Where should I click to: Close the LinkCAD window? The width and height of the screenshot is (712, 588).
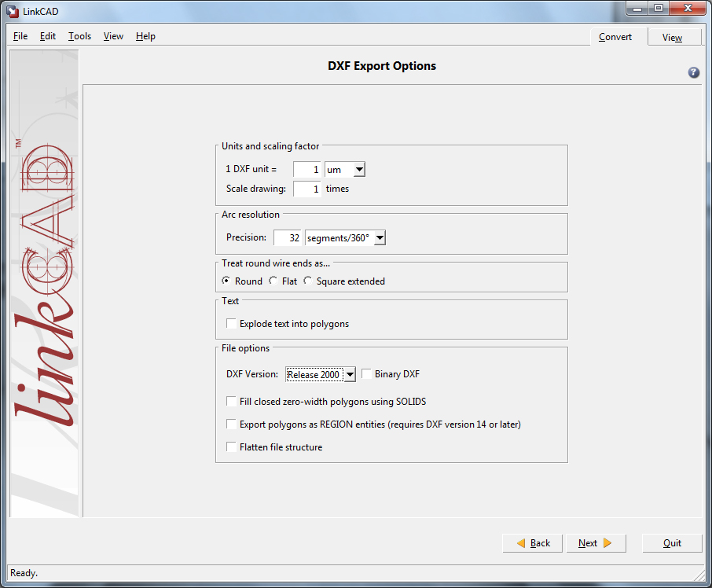tap(688, 9)
